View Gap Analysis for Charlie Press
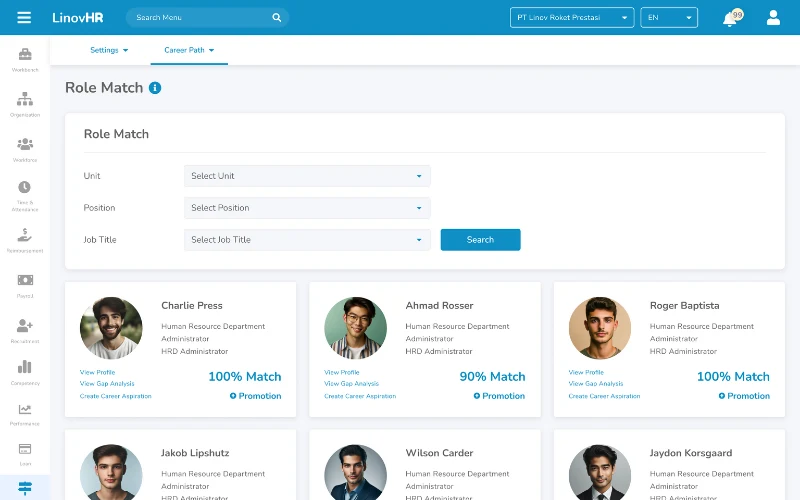This screenshot has height=500, width=800. tap(107, 384)
